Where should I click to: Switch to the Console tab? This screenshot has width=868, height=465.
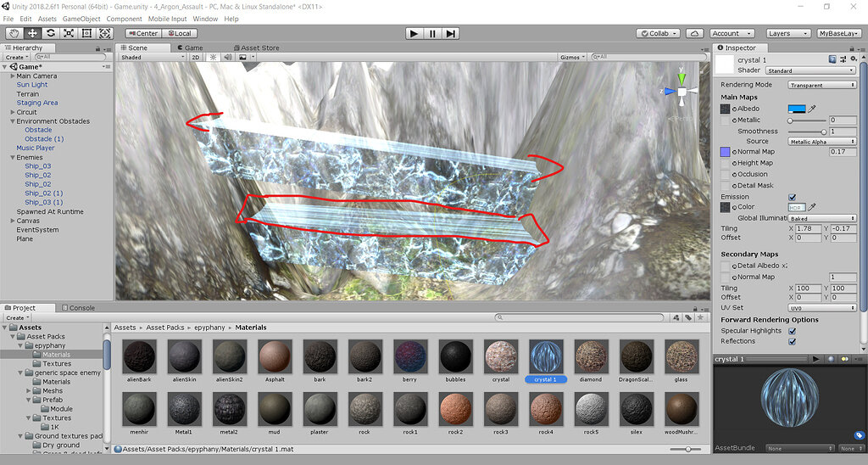[79, 308]
